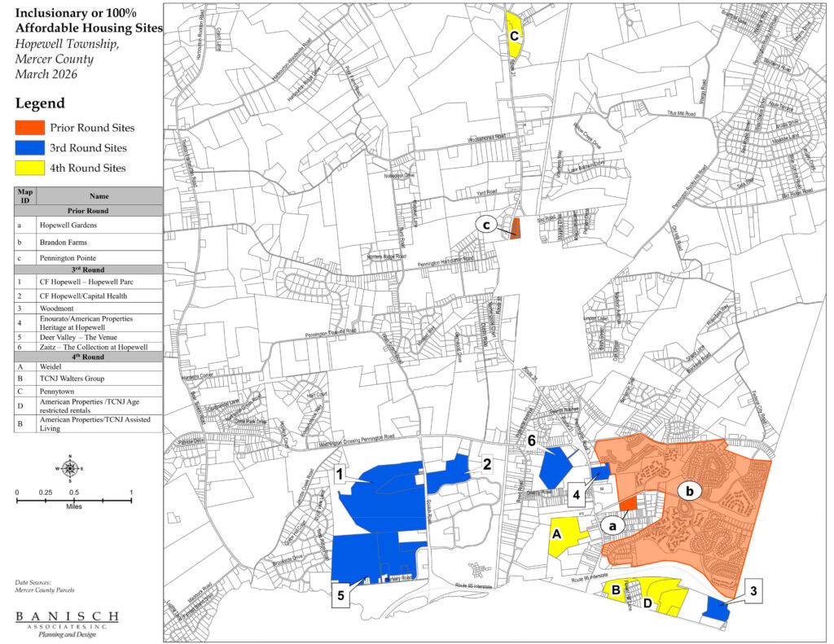Click the circular marker labeled b
834x644 pixels.
(x=691, y=492)
